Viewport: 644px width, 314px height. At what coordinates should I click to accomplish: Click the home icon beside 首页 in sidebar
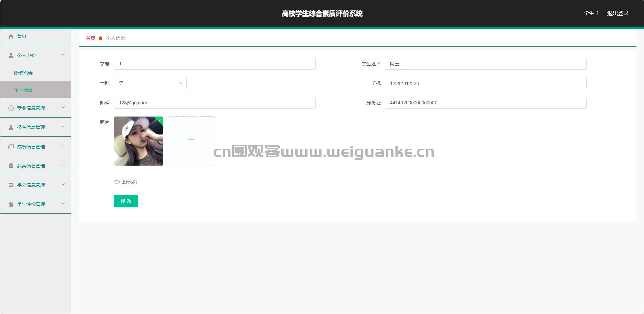[11, 36]
